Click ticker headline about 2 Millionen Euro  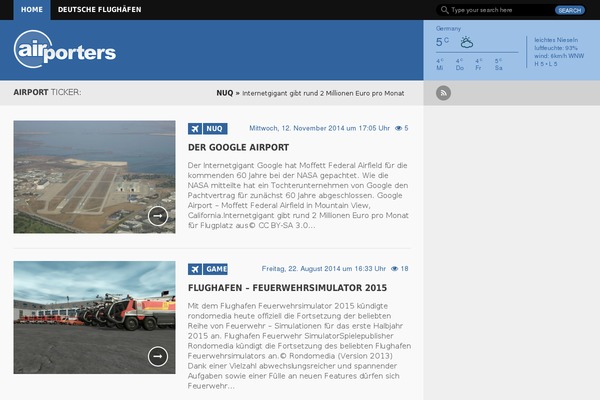tap(323, 93)
